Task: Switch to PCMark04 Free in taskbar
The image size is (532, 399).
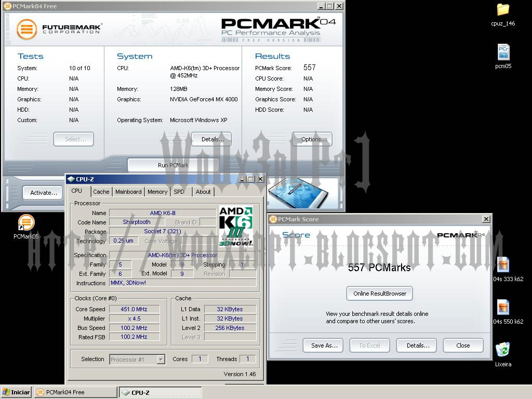Action: [x=75, y=392]
